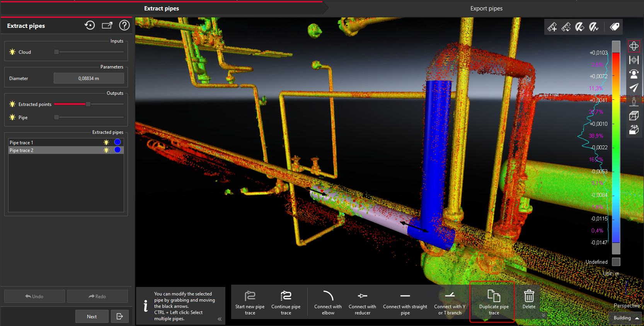Click the reset icon in Extract pipes header
This screenshot has width=644, height=326.
pyautogui.click(x=90, y=26)
